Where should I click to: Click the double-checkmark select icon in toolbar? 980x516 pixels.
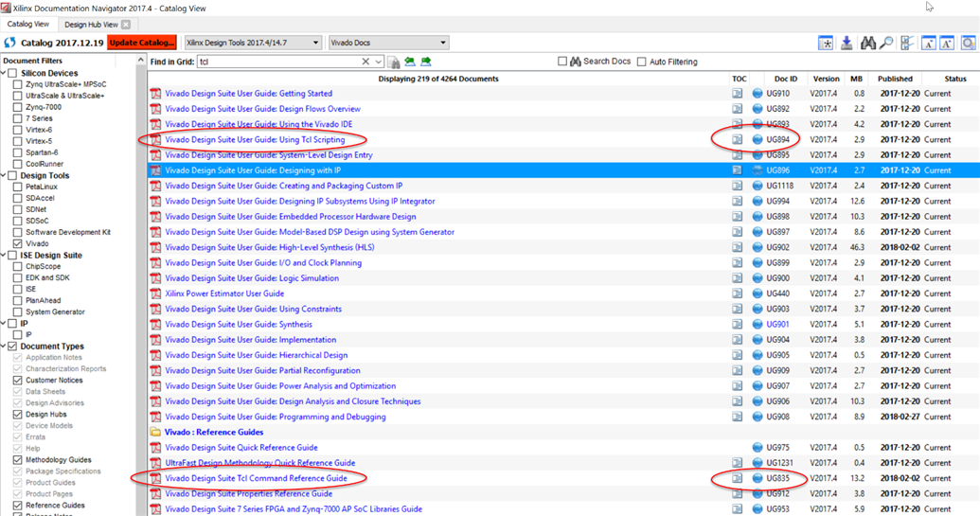click(x=907, y=44)
